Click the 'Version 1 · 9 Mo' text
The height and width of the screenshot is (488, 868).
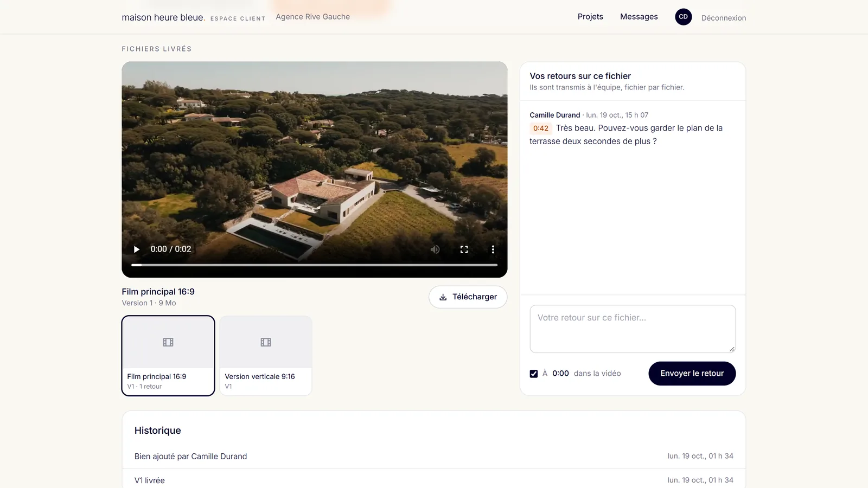pos(149,303)
